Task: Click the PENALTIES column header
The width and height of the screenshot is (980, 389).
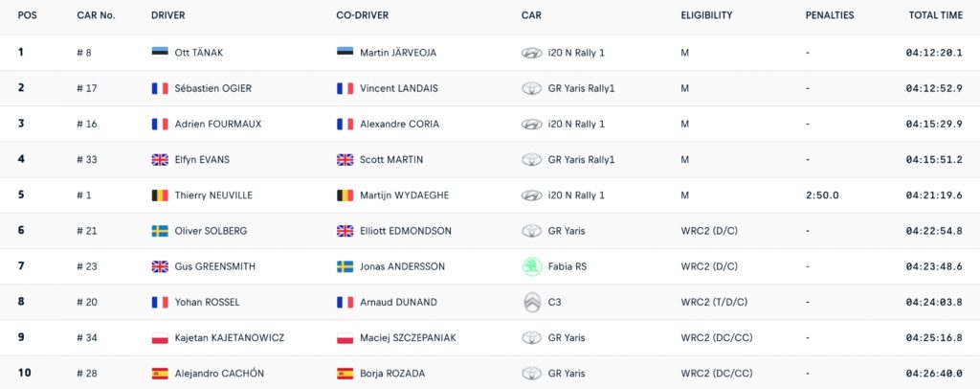Action: [830, 15]
